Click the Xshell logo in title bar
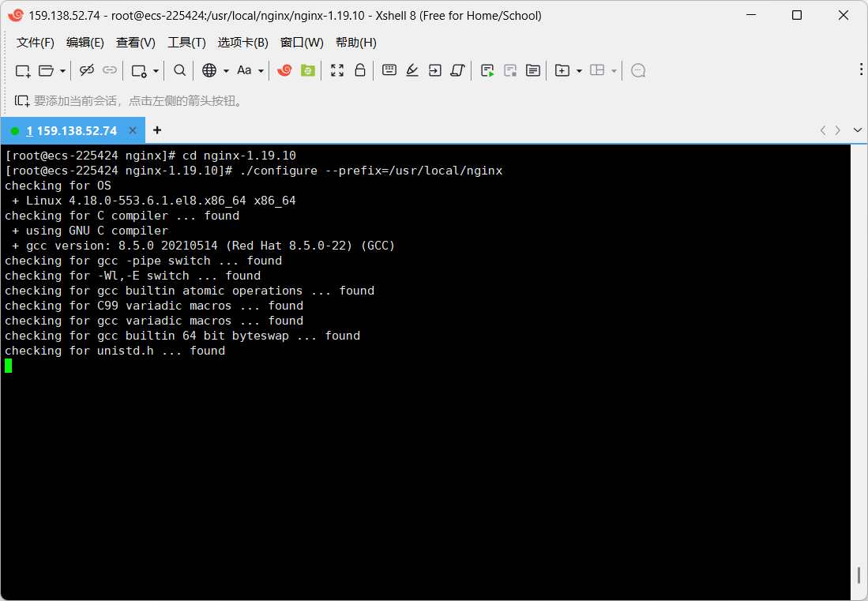Image resolution: width=868 pixels, height=601 pixels. (16, 15)
